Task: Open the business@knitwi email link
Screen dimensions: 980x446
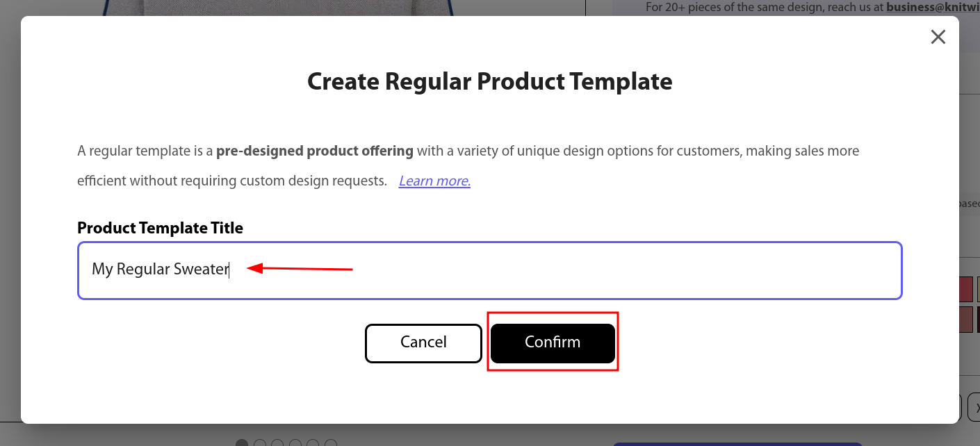Action: tap(933, 8)
